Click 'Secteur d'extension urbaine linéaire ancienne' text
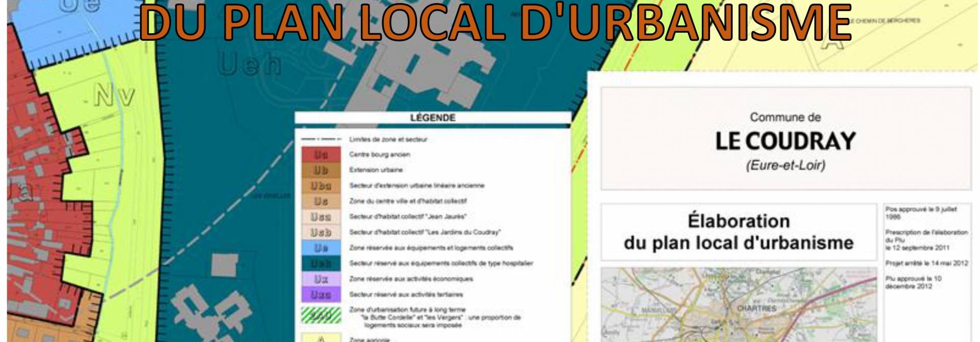Viewport: 980px width, 342px height. 416,186
